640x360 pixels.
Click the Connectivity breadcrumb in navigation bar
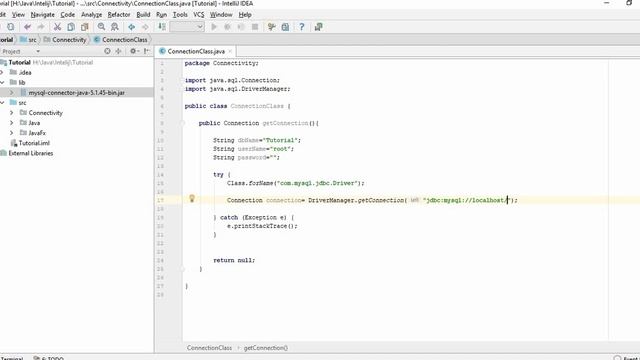(65, 40)
